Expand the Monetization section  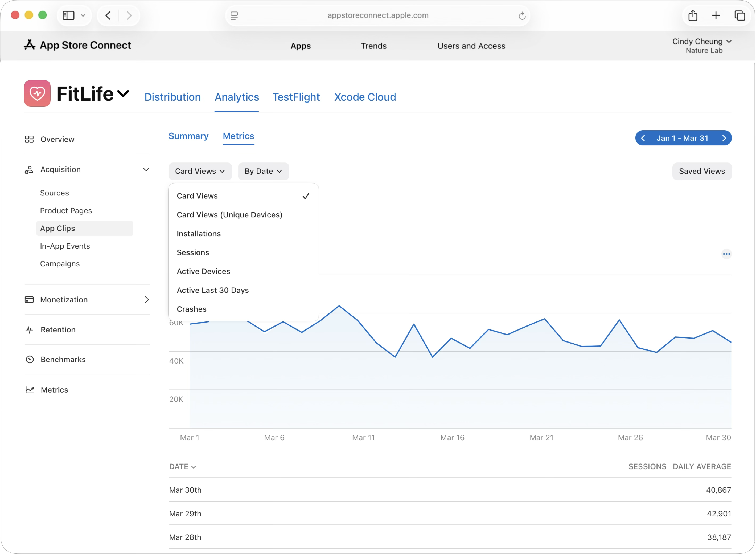(146, 299)
